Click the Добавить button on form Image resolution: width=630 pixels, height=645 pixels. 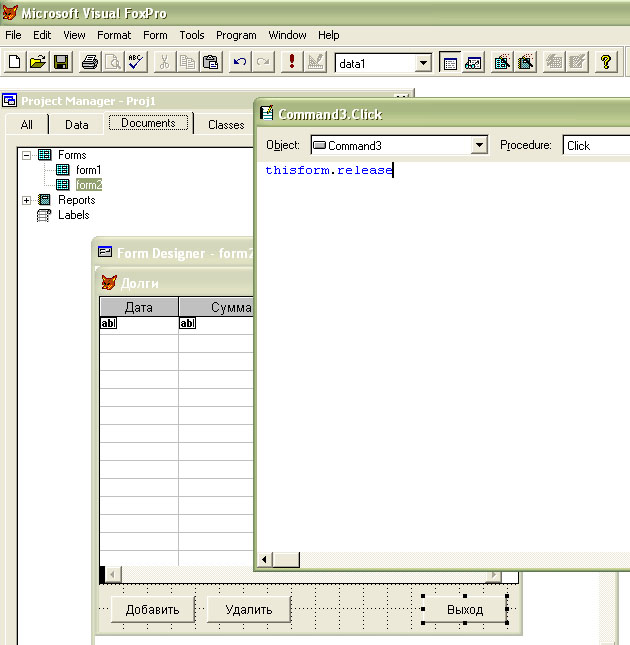152,609
